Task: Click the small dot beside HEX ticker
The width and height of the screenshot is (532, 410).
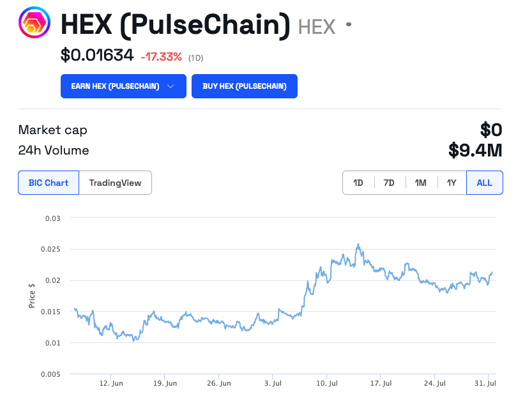Action: 349,24
